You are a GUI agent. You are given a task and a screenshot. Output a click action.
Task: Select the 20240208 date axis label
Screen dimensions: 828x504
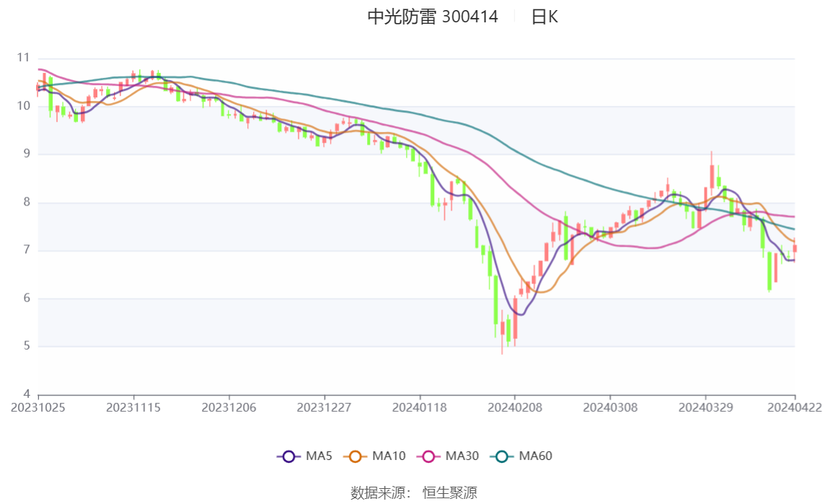point(514,407)
